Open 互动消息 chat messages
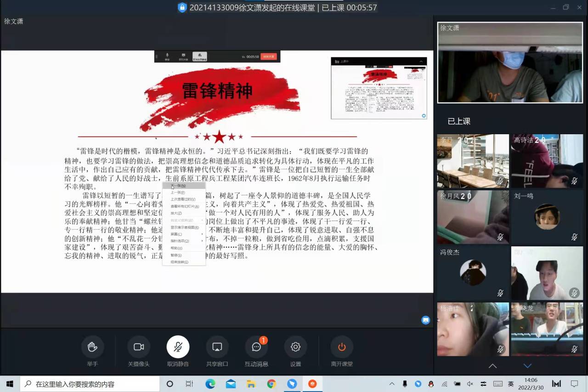This screenshot has width=588, height=392. 256,347
